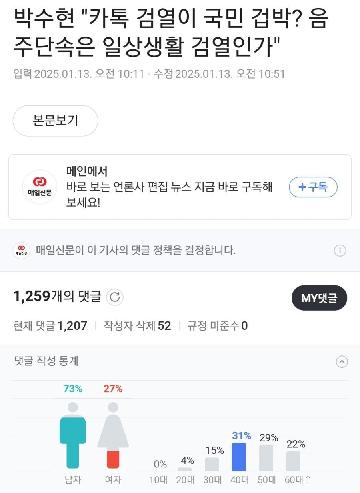360x493 pixels.
Task: Click the small 매일신문 icon beside policy notice
Action: (x=21, y=250)
